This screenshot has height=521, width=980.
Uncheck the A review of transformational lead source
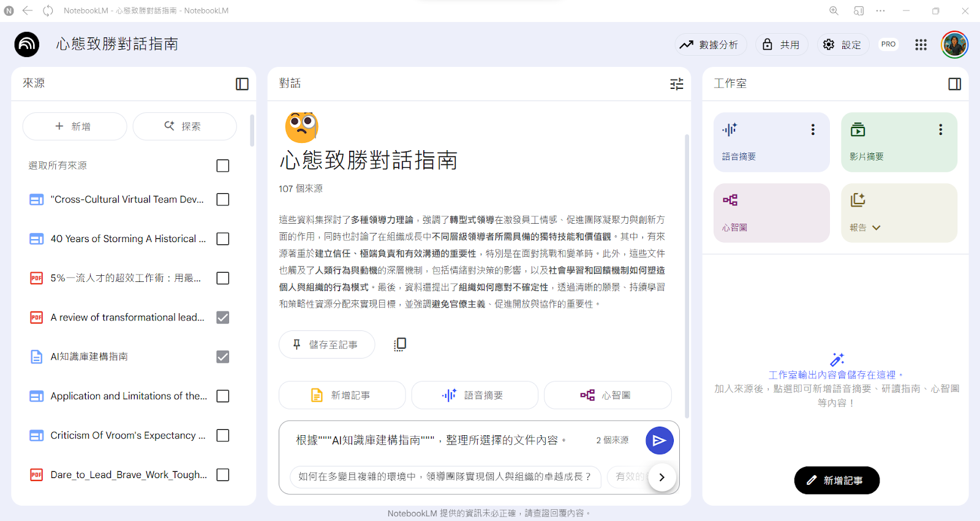pyautogui.click(x=223, y=317)
